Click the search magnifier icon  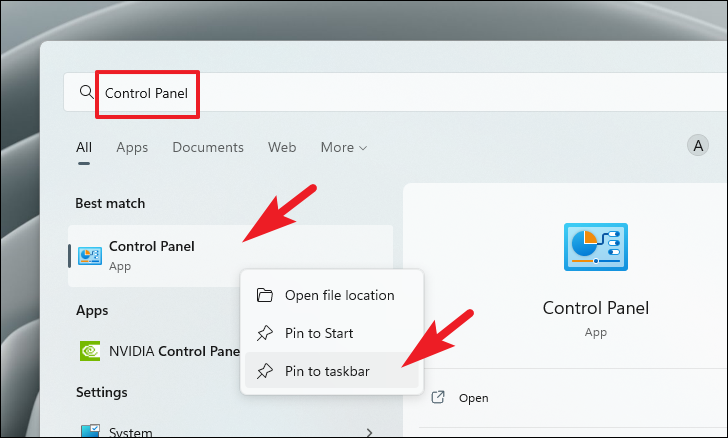click(86, 92)
